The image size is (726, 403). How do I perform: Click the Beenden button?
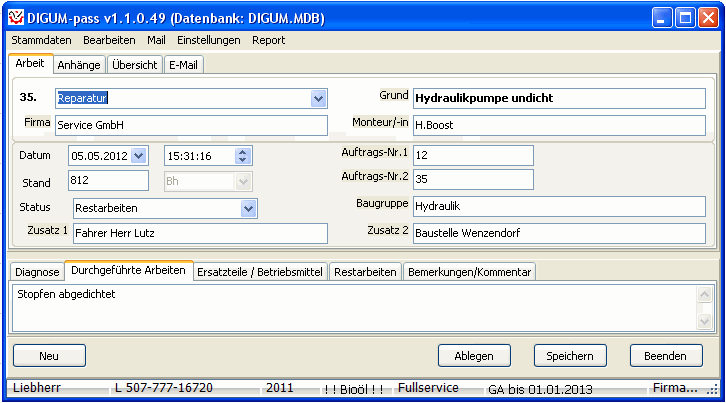(666, 356)
